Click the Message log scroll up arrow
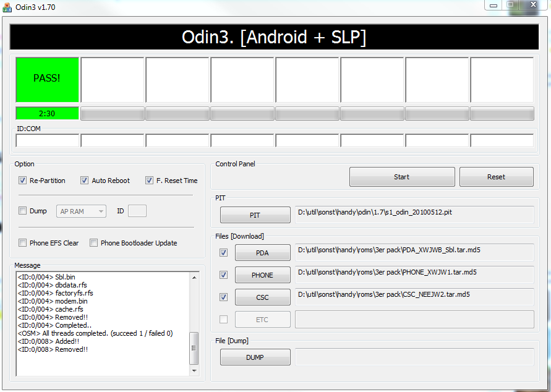This screenshot has width=551, height=392. [194, 278]
